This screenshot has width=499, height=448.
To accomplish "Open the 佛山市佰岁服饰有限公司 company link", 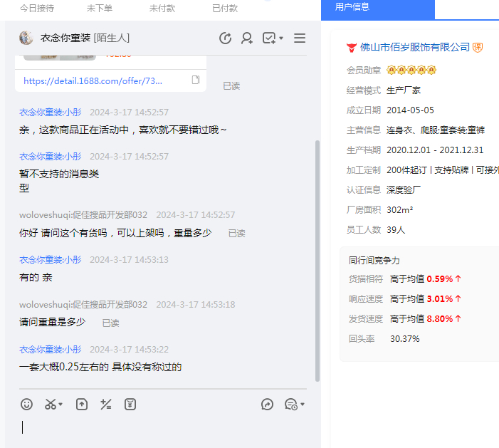I will pyautogui.click(x=415, y=48).
